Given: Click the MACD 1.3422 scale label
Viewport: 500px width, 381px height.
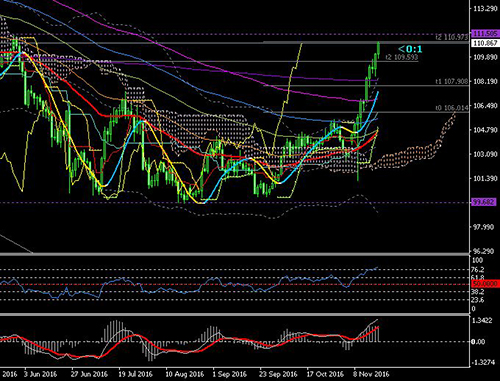Looking at the screenshot, I should coord(483,321).
